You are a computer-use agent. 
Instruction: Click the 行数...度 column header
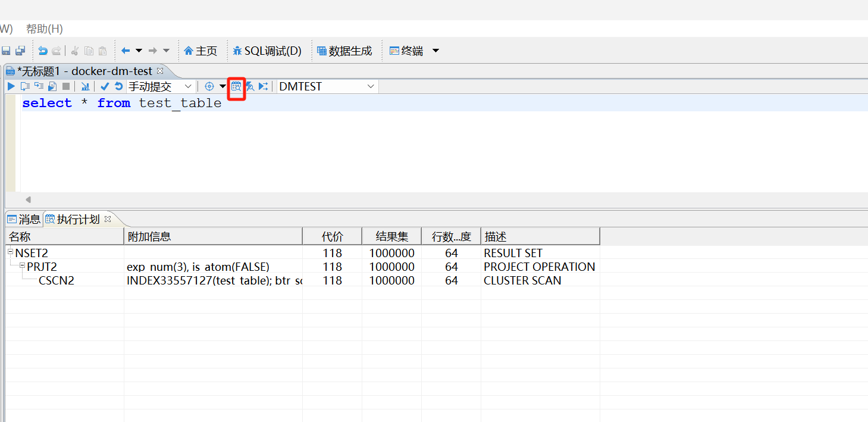click(451, 236)
